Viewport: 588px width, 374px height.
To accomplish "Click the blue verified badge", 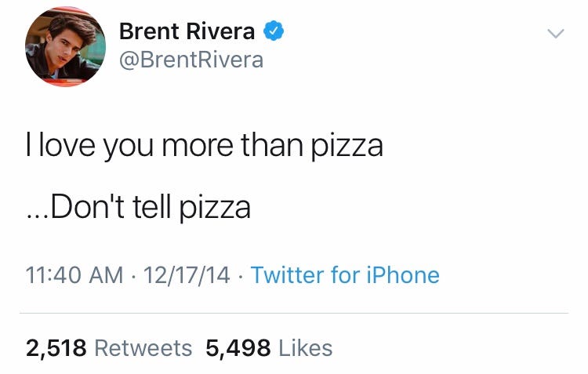I will (x=273, y=31).
